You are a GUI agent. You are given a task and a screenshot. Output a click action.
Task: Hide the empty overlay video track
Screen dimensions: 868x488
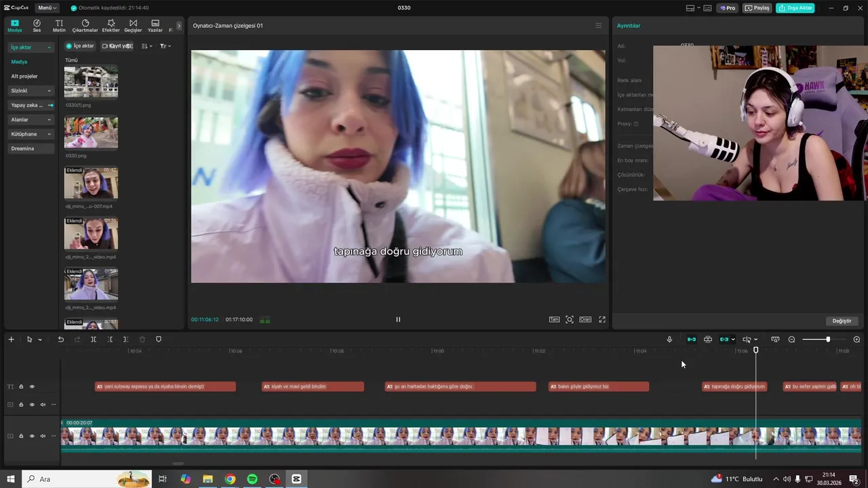(x=32, y=405)
